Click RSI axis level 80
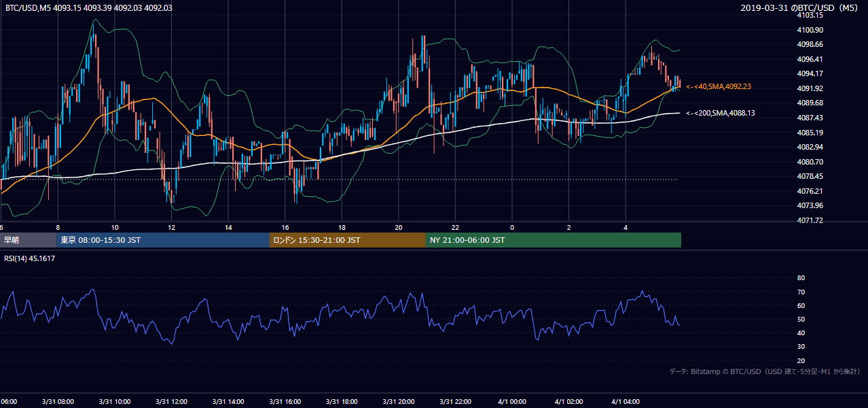 tap(801, 278)
